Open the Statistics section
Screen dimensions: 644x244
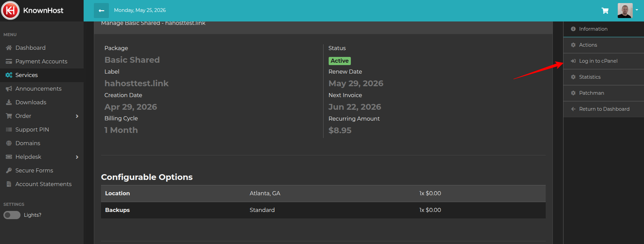coord(604,77)
